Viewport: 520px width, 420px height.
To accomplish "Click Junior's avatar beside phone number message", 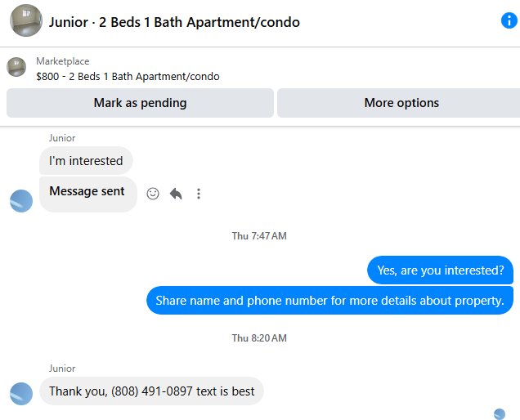I will coord(21,394).
